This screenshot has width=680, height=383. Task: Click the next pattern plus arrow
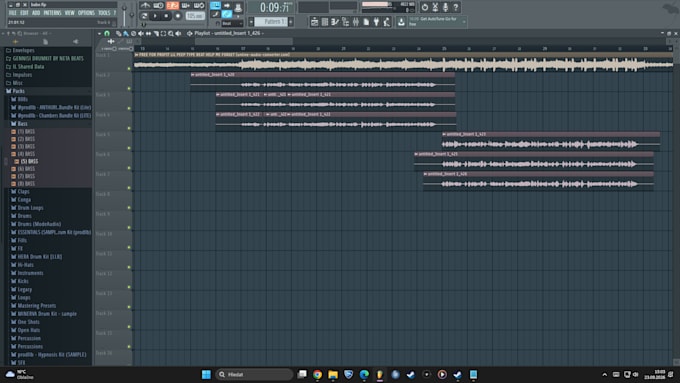291,21
